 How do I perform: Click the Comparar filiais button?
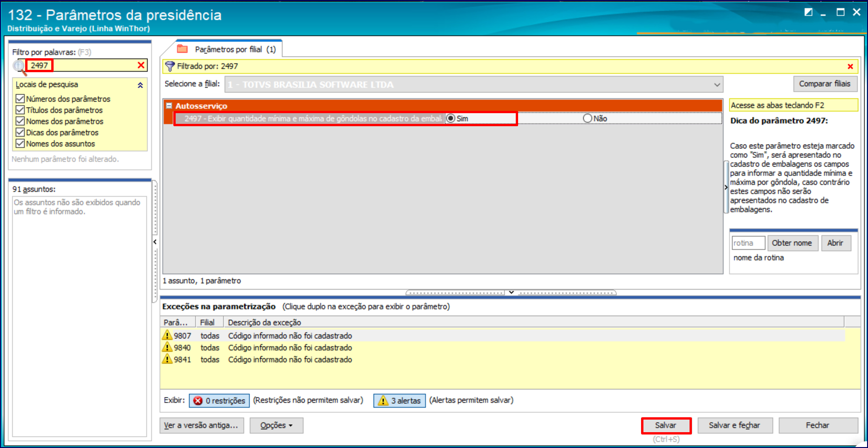825,84
